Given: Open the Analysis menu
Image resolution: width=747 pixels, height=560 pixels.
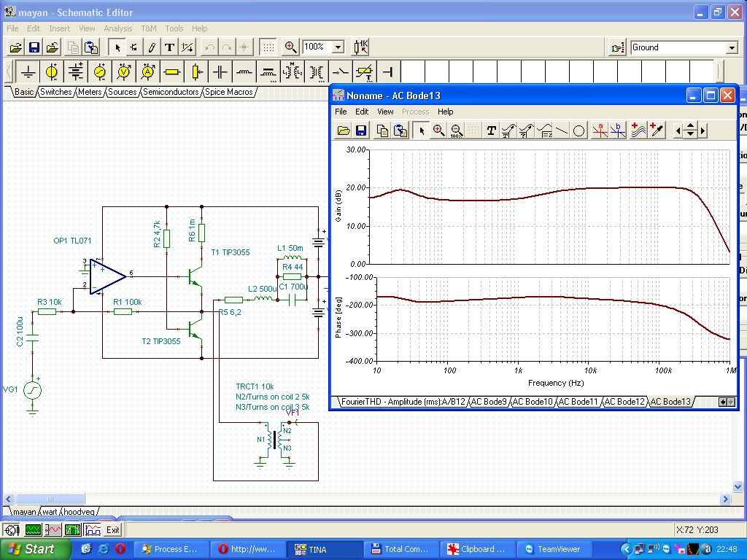Looking at the screenshot, I should pyautogui.click(x=117, y=28).
